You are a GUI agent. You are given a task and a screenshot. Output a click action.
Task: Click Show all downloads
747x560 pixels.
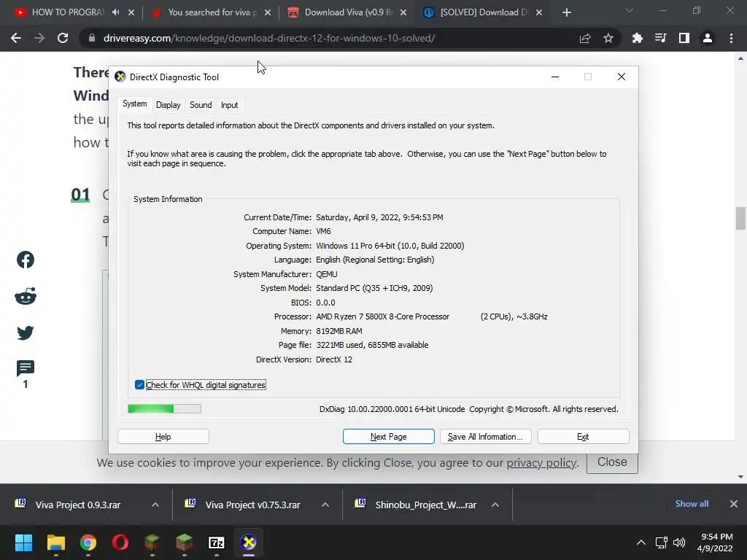point(692,504)
